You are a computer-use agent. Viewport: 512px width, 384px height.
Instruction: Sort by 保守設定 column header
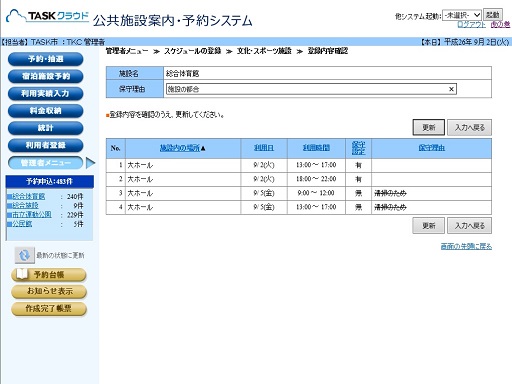click(358, 148)
